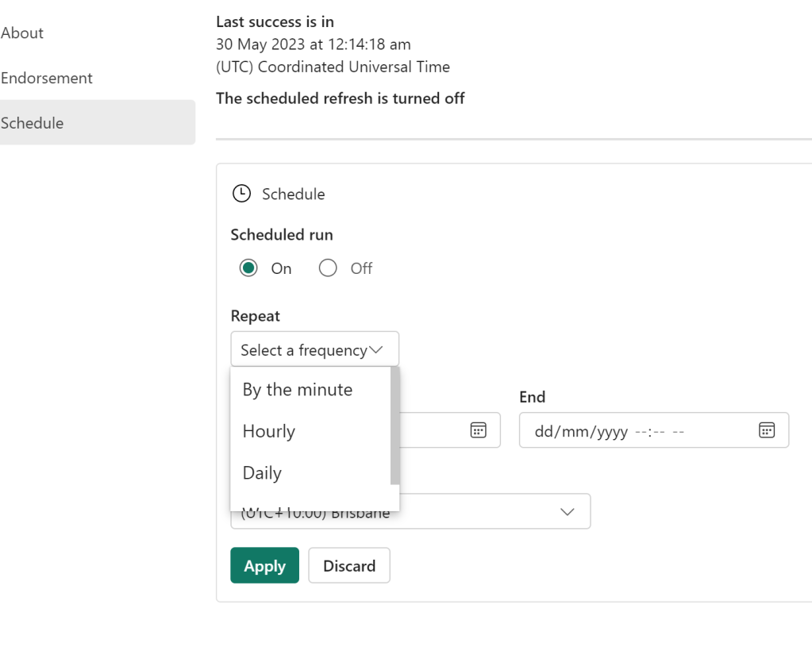Choose By the minute frequency option
The image size is (812, 647).
298,390
